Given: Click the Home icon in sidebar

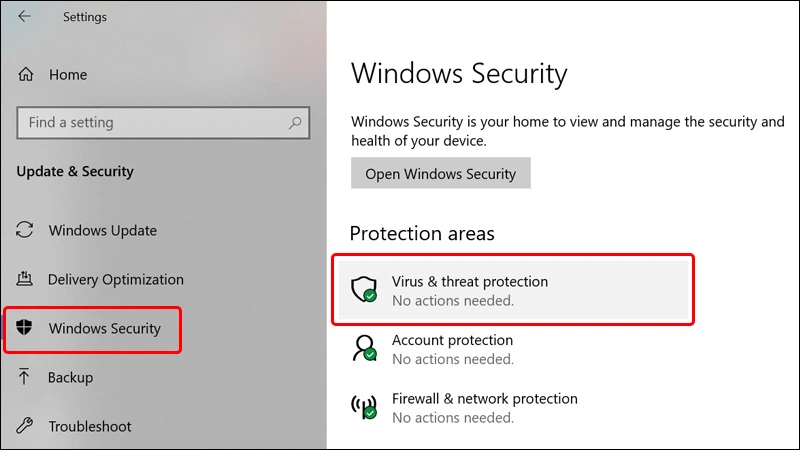Looking at the screenshot, I should coord(26,75).
